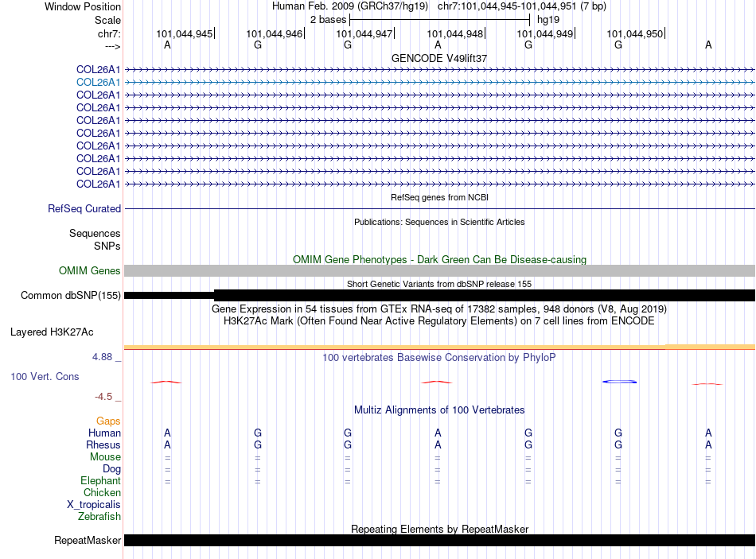
Task: Click the Sequences track label
Action: (95, 233)
